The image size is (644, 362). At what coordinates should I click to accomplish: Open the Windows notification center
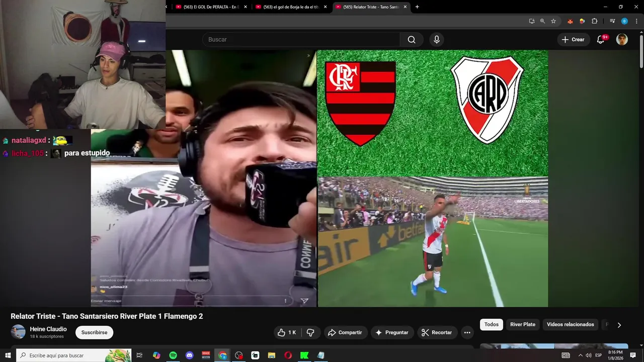[x=633, y=355]
